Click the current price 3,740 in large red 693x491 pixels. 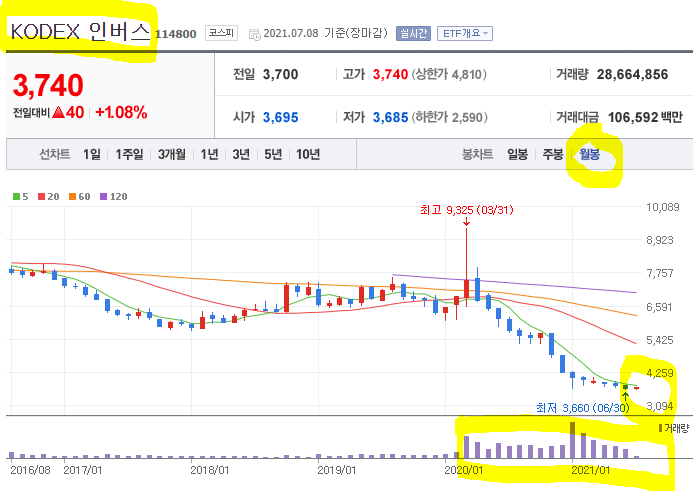point(48,85)
